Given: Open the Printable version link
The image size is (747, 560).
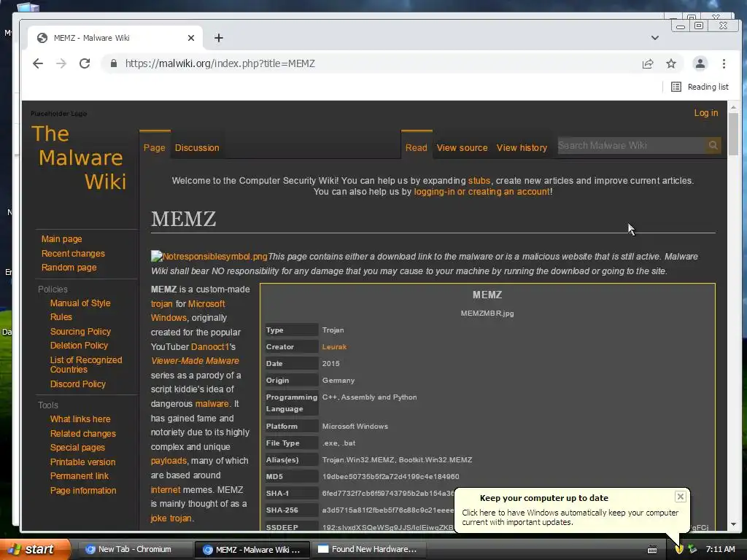Looking at the screenshot, I should pos(82,462).
